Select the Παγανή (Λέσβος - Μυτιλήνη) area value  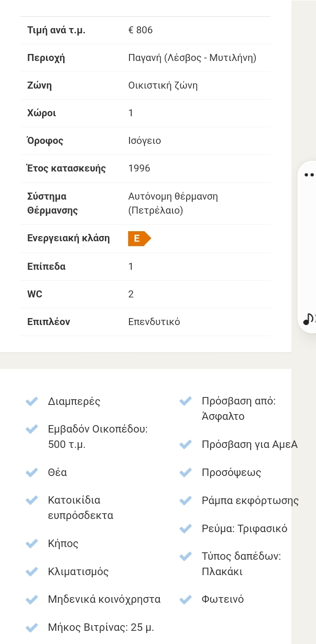point(192,58)
